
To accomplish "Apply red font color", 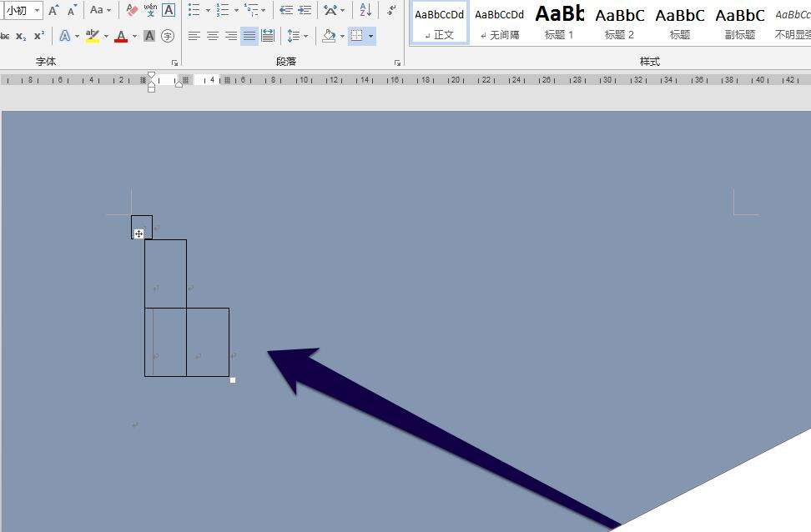I will tap(121, 36).
